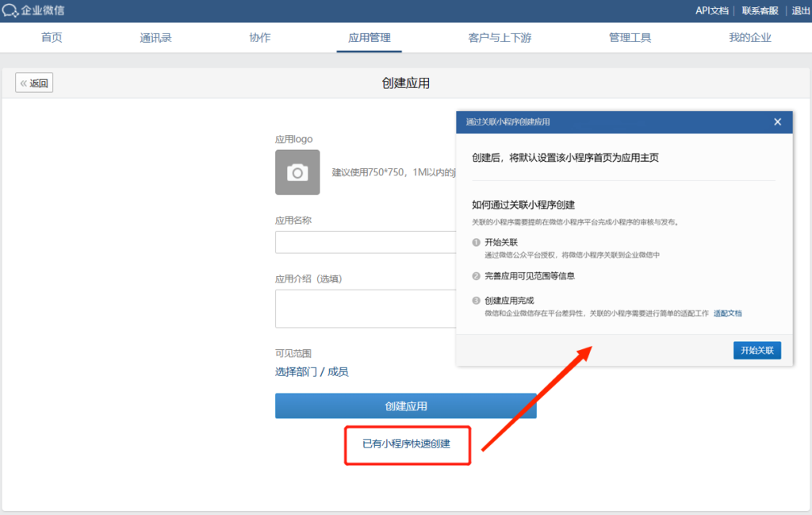Click the 开始关联 step heading

[501, 242]
